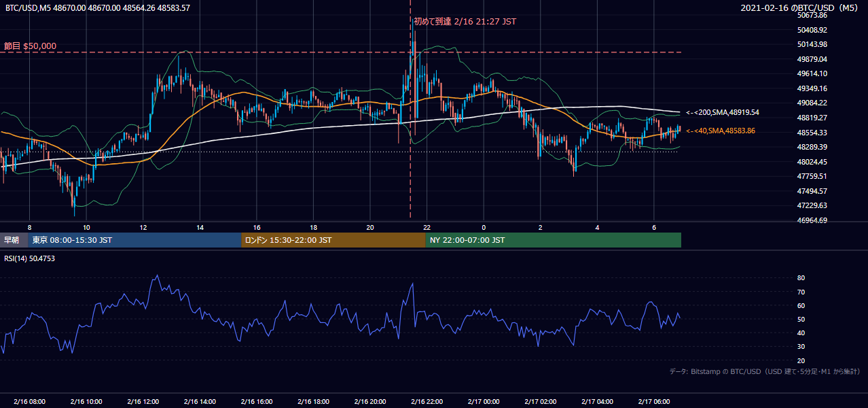
Task: Click the date label 2/16 10:00
Action: (x=86, y=402)
